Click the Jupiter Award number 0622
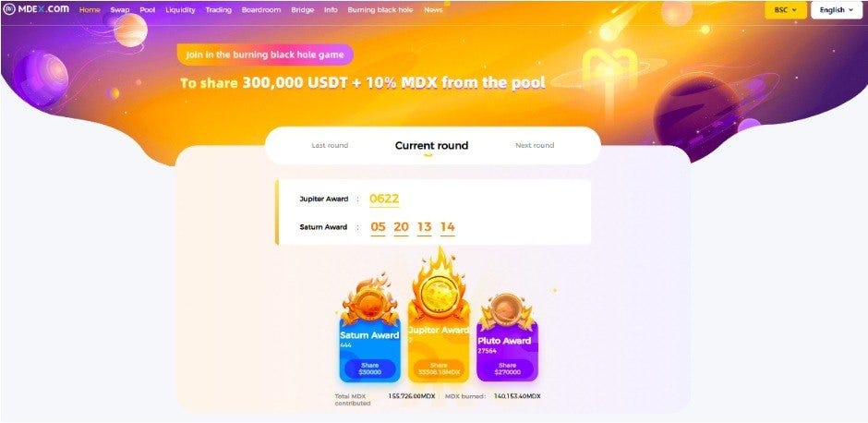 point(384,199)
